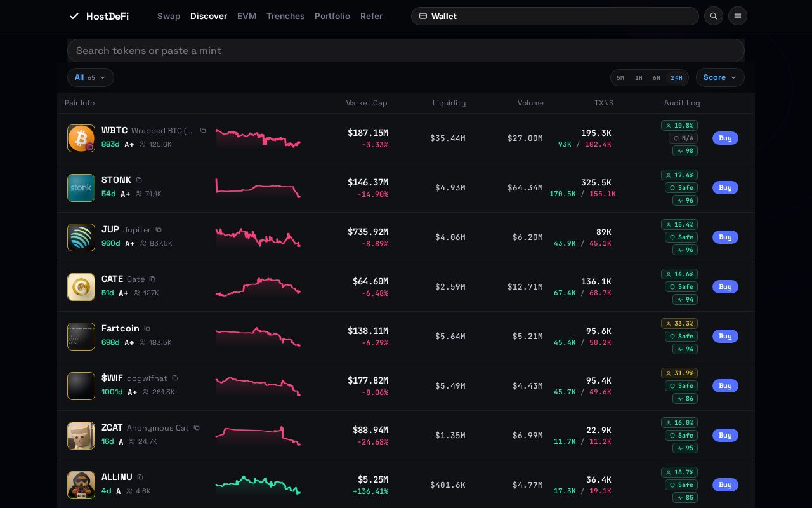The width and height of the screenshot is (812, 508).
Task: Buy ZCAT
Action: [725, 435]
